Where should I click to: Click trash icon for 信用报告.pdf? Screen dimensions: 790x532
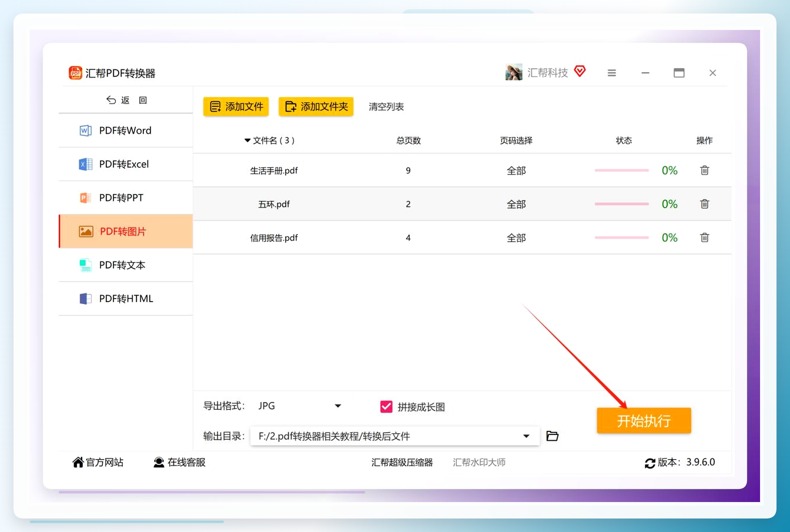coord(705,237)
